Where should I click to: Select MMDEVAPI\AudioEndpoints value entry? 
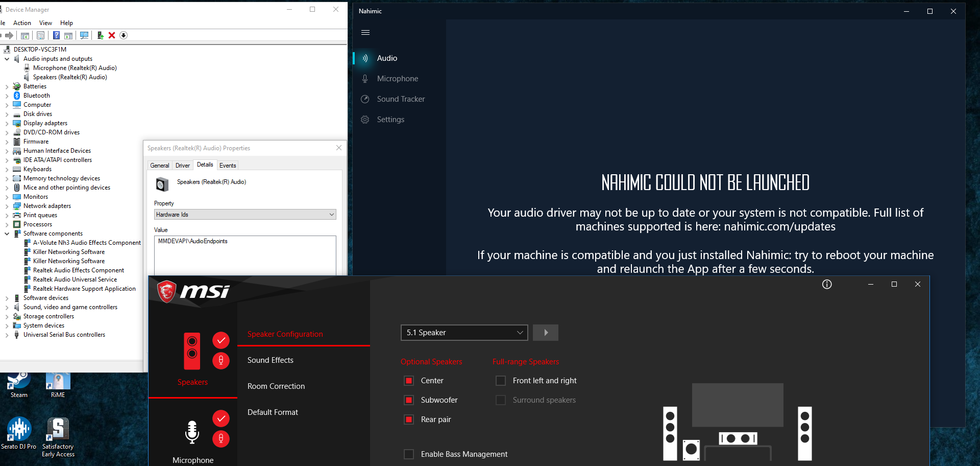[193, 241]
